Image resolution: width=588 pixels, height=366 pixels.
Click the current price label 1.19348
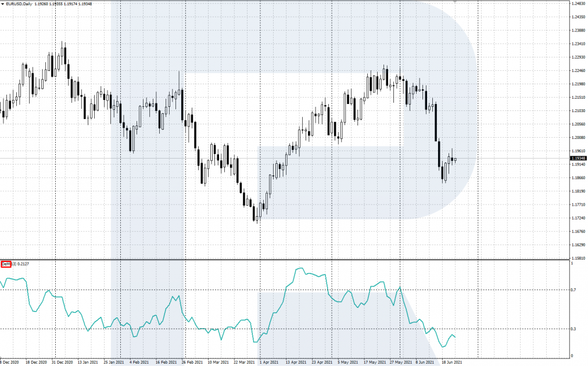tap(578, 159)
